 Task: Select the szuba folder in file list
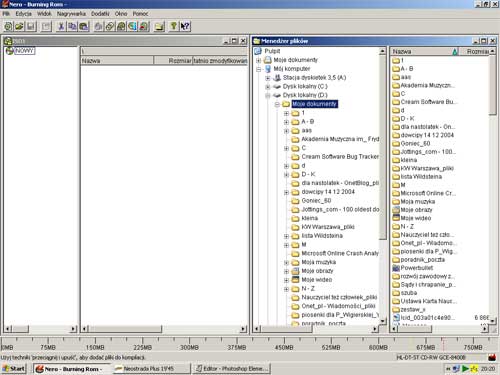(409, 293)
